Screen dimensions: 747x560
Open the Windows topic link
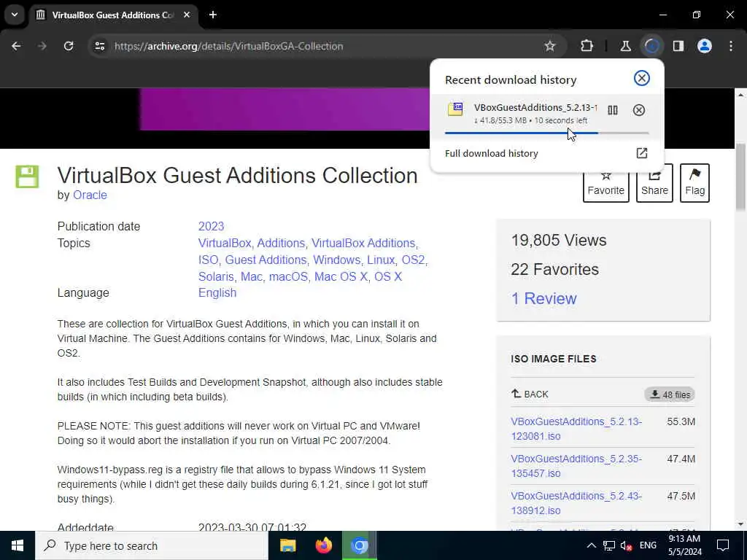tap(336, 260)
